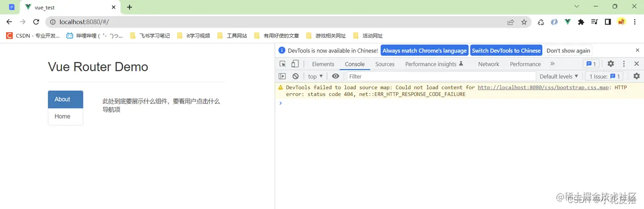Viewport: 644px width, 209px height.
Task: Open the top context dropdown
Action: click(x=315, y=76)
